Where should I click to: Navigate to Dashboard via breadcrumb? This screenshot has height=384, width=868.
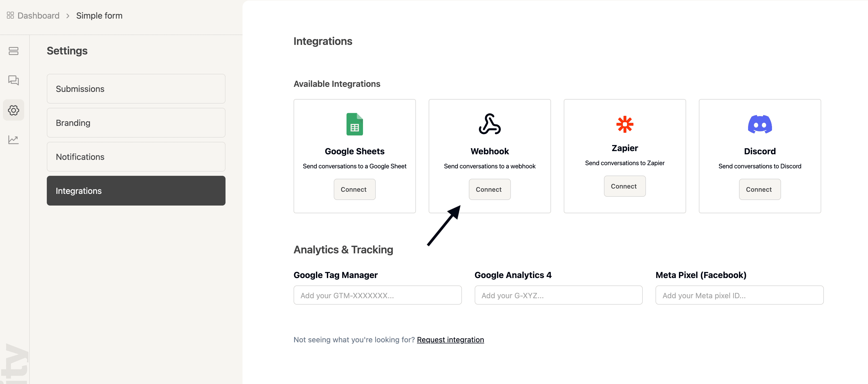[x=38, y=15]
